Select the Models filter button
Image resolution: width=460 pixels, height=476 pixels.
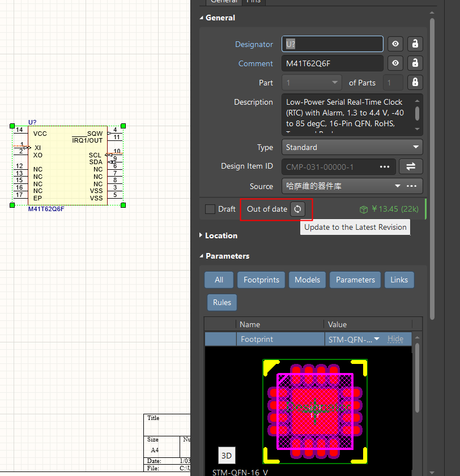pyautogui.click(x=307, y=280)
